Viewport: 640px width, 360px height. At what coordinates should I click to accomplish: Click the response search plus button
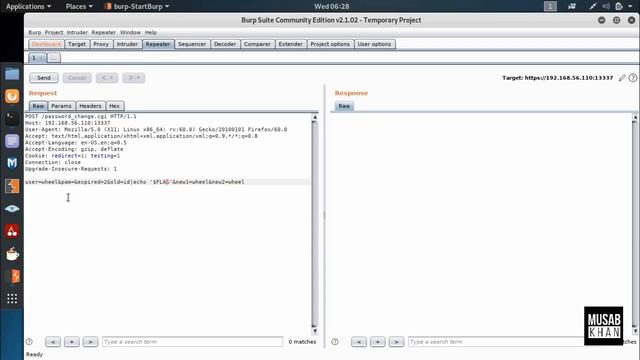pos(378,342)
